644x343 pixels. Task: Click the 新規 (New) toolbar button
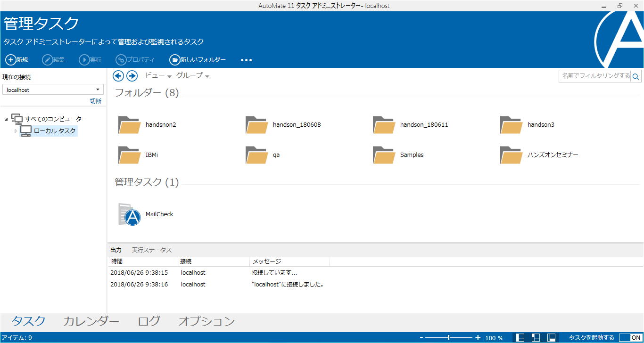[x=17, y=60]
